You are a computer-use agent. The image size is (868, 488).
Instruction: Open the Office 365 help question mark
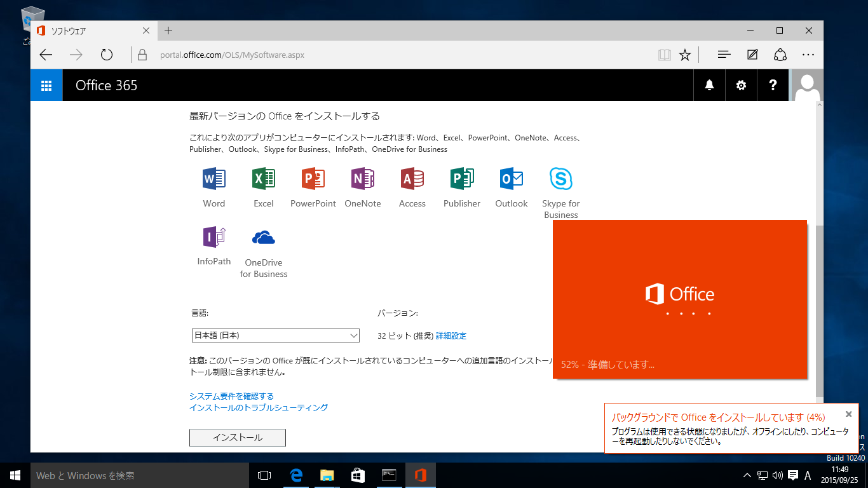(x=773, y=85)
